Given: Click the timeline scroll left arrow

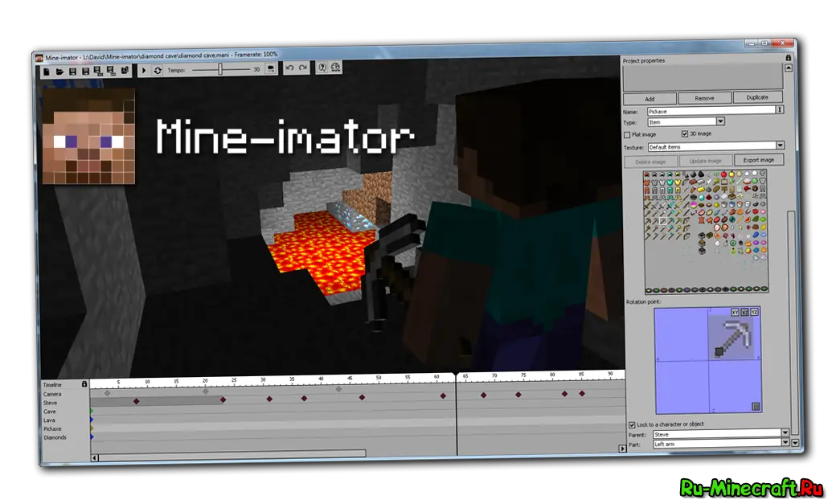Looking at the screenshot, I should [x=95, y=457].
